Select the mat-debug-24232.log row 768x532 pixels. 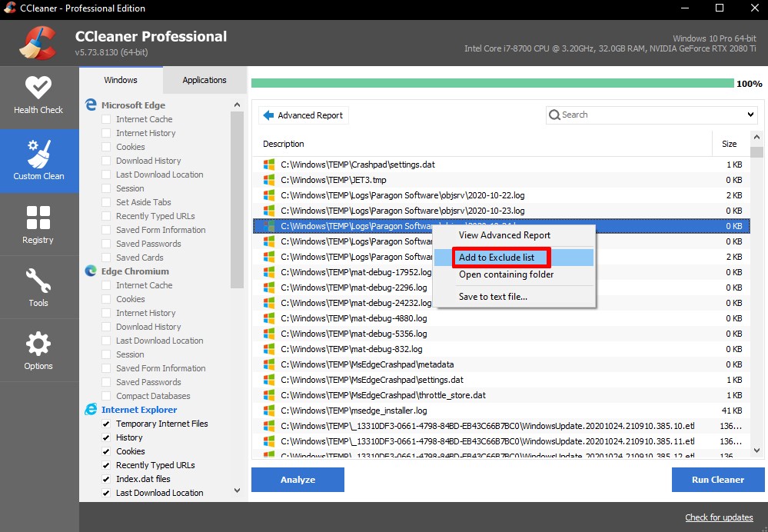501,303
